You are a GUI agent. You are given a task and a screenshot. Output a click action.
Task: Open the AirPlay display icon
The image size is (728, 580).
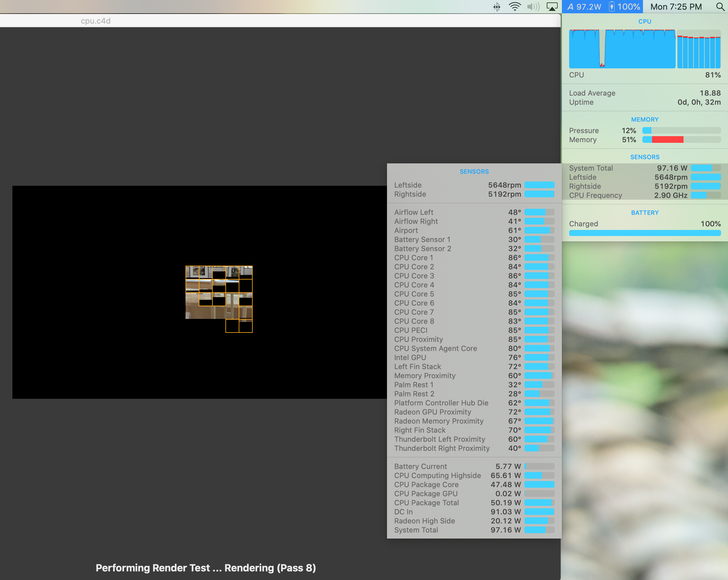[x=552, y=7]
